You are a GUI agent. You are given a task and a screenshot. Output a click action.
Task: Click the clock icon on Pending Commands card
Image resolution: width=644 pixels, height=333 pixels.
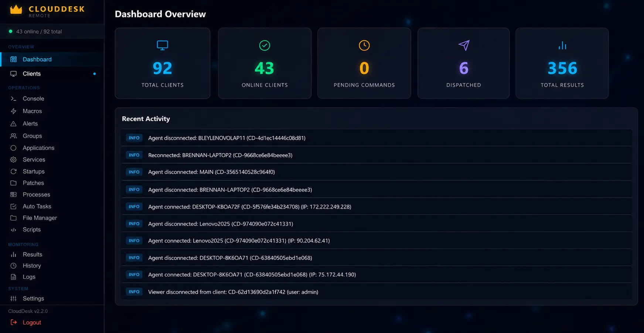pyautogui.click(x=364, y=45)
